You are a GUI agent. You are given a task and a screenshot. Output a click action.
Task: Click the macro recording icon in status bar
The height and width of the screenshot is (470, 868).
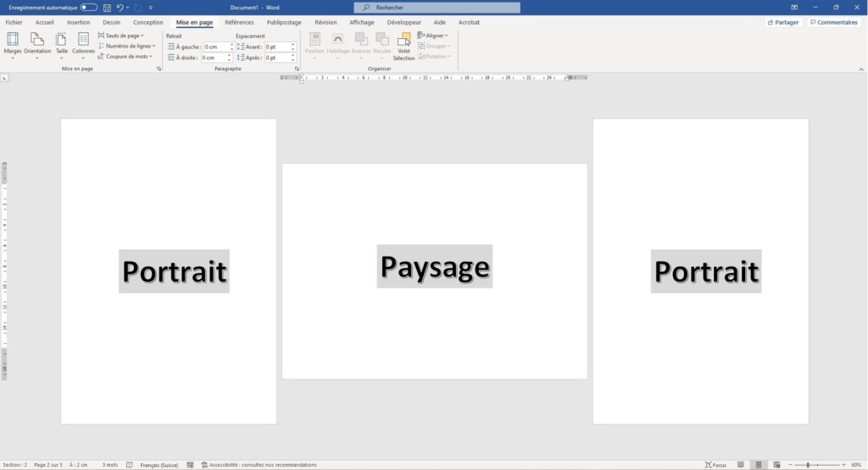click(x=190, y=465)
